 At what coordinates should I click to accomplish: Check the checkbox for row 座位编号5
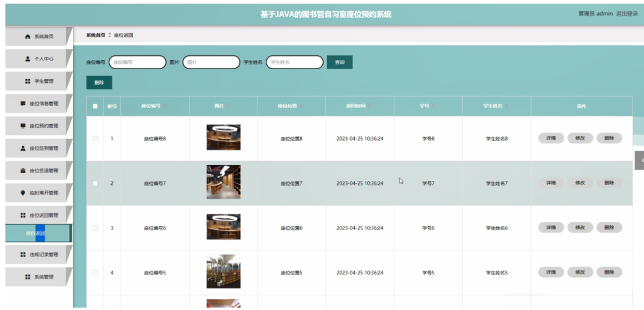95,273
